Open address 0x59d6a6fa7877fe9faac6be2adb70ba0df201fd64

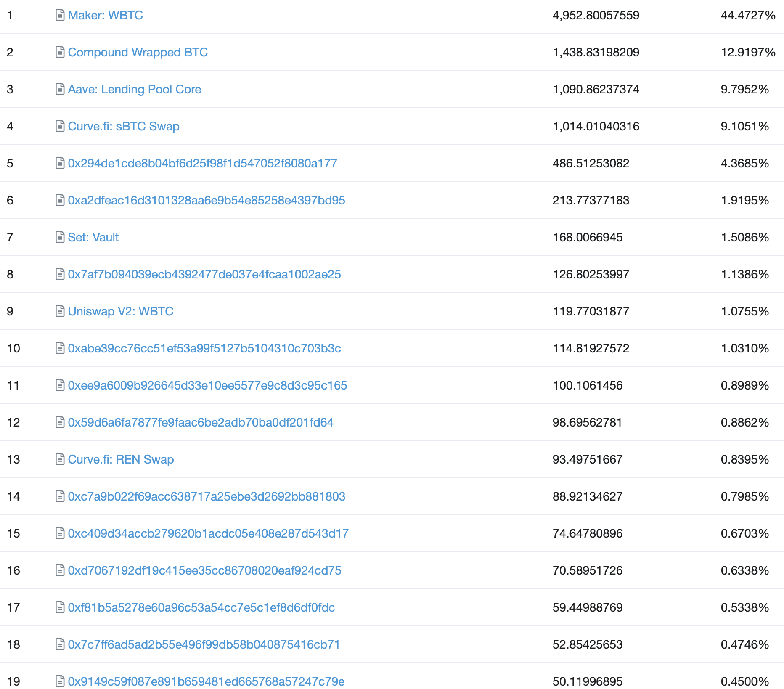coord(201,422)
